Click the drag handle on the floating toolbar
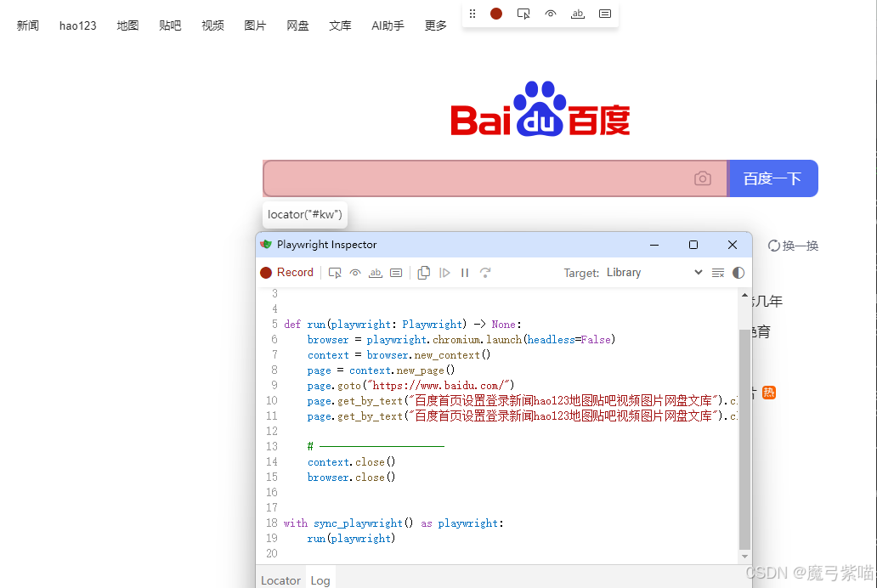The height and width of the screenshot is (588, 877). pos(472,14)
